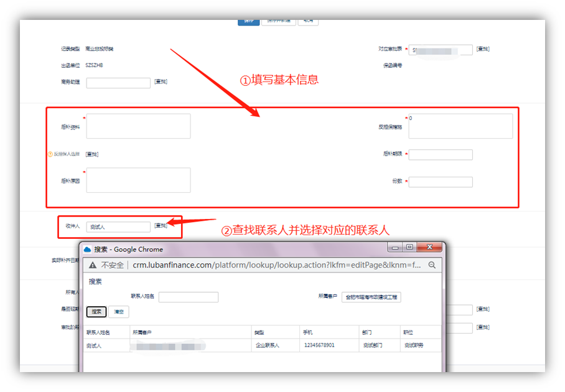Minimize the 搜索 popup window
This screenshot has width=565, height=392.
395,247
